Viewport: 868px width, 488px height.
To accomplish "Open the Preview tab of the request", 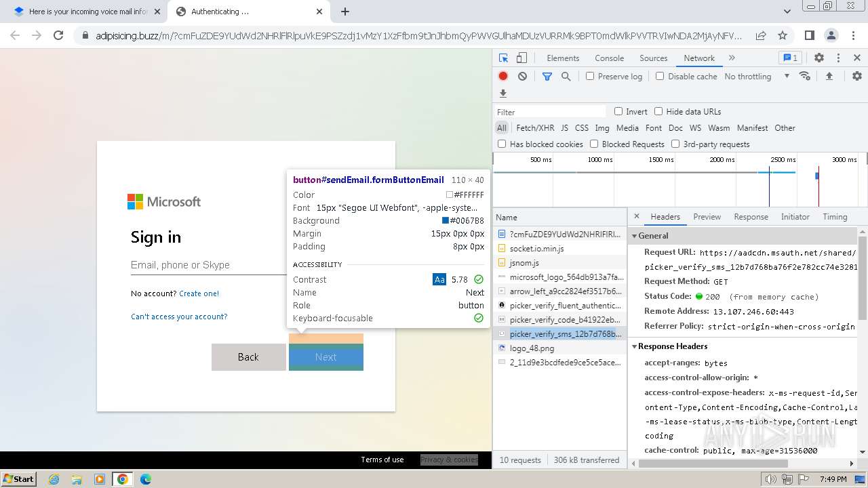I will [x=707, y=217].
